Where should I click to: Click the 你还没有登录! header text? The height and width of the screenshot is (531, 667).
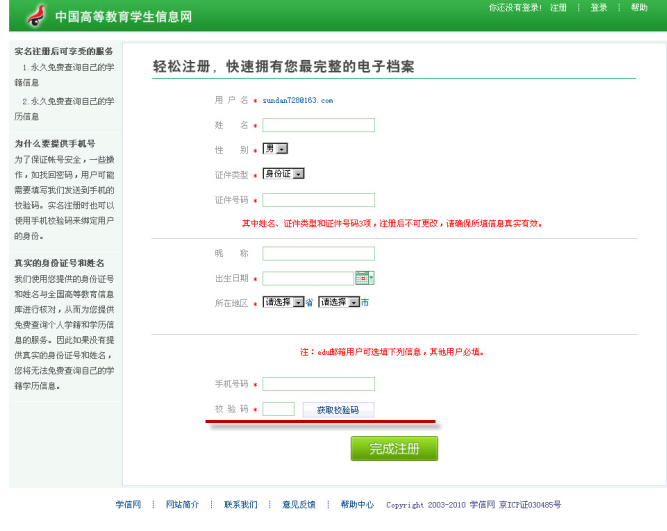(515, 8)
